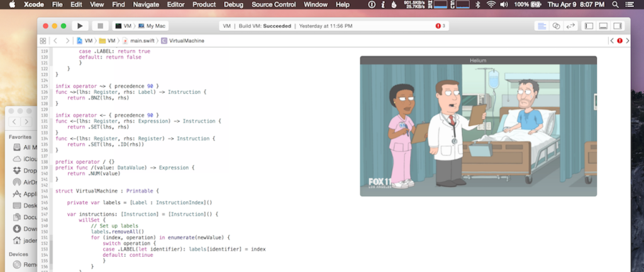Click the flame menu bar icon

[x=394, y=4]
